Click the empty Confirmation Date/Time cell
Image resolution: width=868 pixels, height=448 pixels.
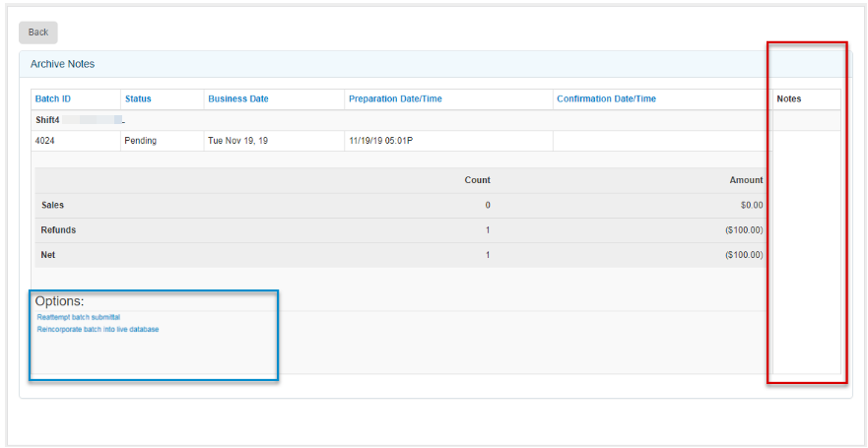tap(660, 141)
